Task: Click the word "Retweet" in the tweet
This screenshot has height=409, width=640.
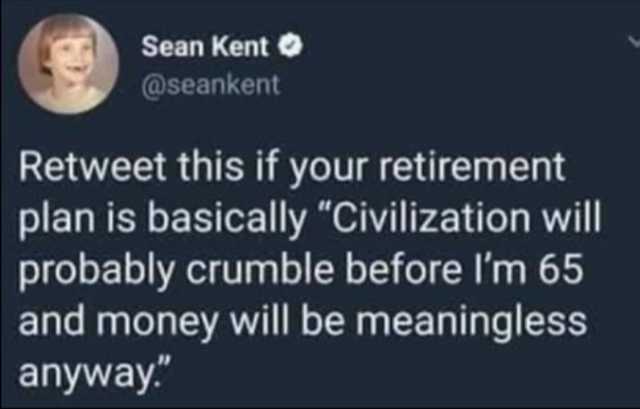Action: pos(92,167)
